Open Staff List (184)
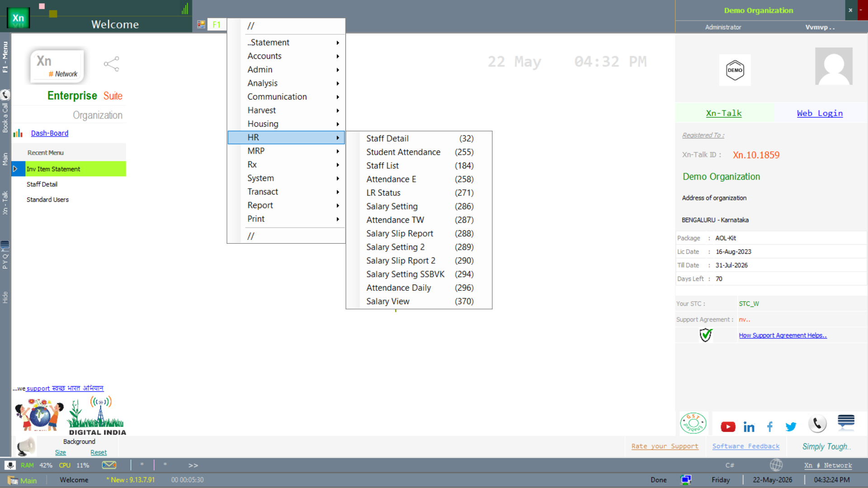Screen dimensions: 868x488 (x=419, y=166)
